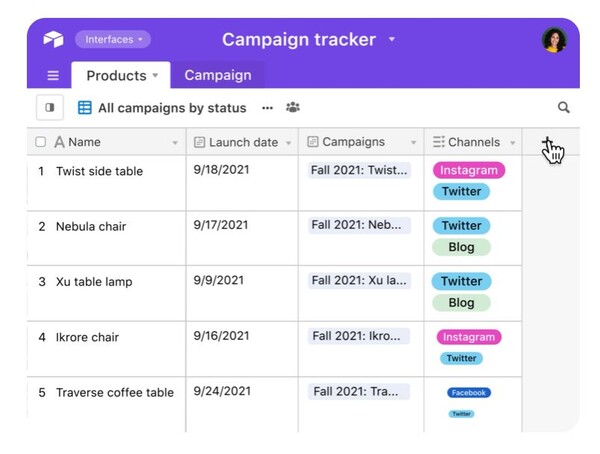The image size is (600, 454).
Task: Click All campaigns by status view name
Action: 172,108
